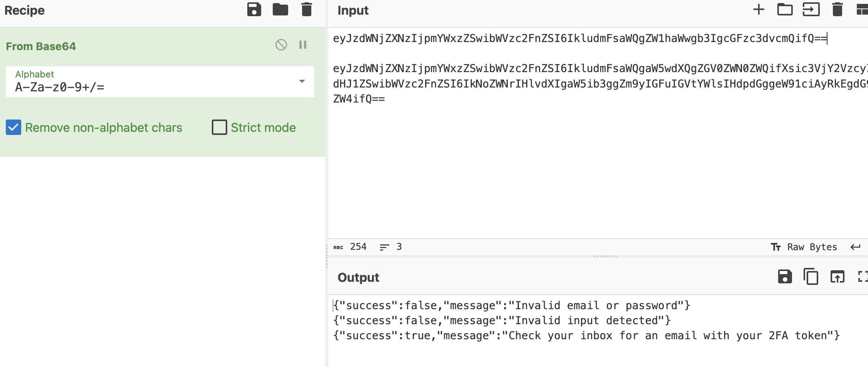Click the Input panel heading
The image size is (868, 367).
(x=353, y=10)
